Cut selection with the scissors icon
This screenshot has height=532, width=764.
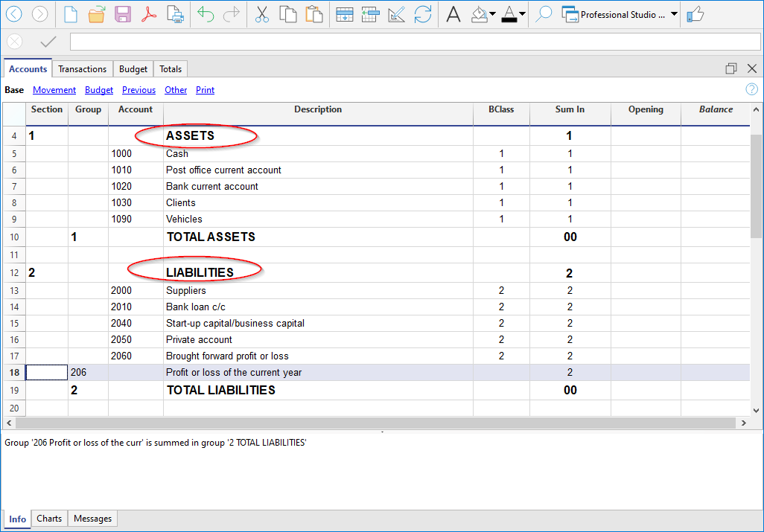pyautogui.click(x=261, y=14)
